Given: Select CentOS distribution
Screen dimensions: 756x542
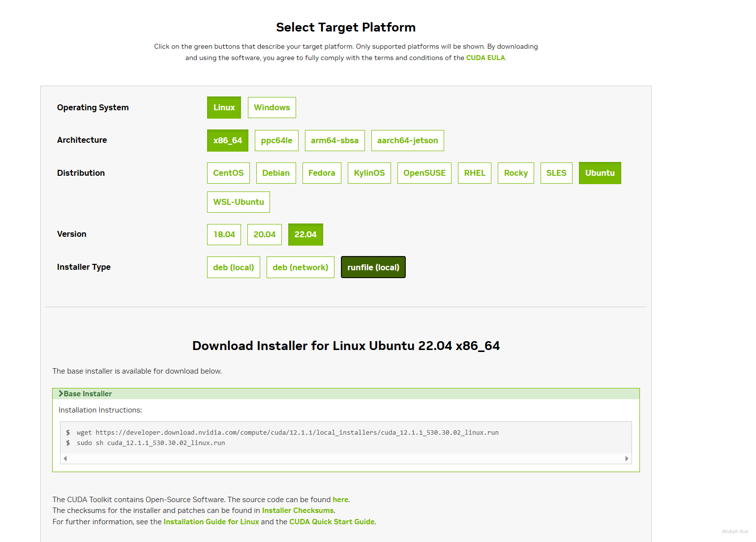Looking at the screenshot, I should point(228,173).
